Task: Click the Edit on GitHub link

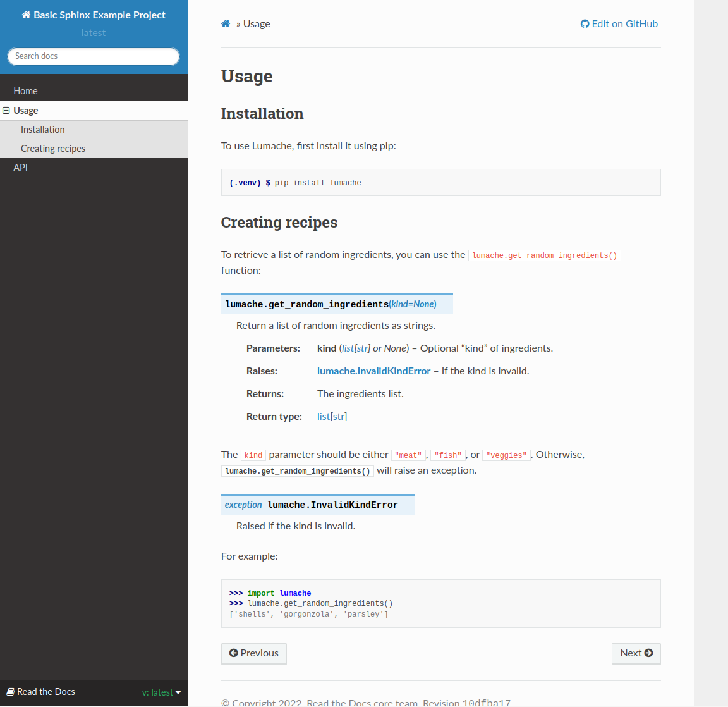Action: 619,23
